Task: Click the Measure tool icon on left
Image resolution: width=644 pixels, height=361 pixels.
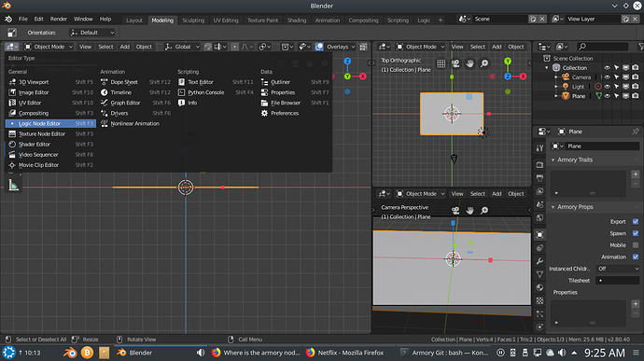Action: tap(14, 186)
